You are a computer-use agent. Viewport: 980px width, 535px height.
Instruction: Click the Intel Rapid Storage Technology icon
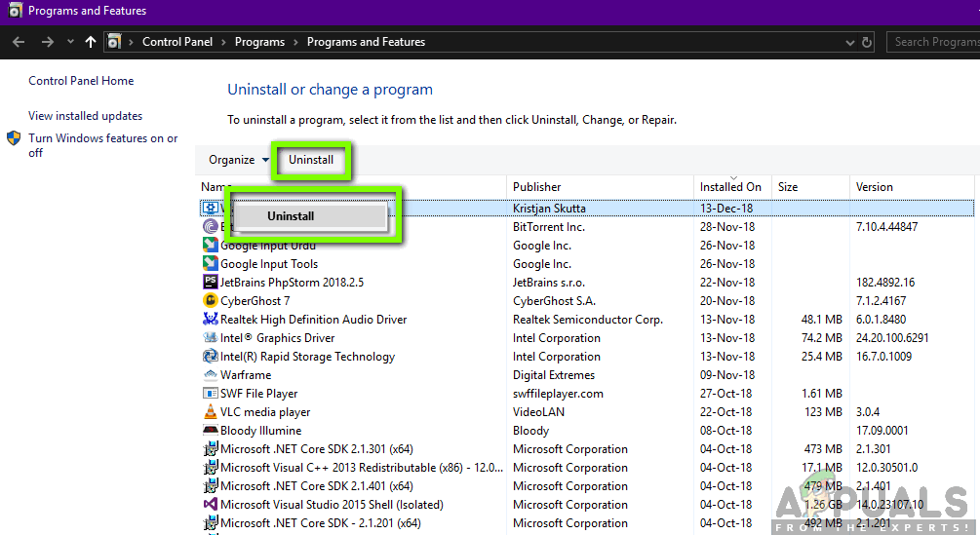tap(211, 356)
